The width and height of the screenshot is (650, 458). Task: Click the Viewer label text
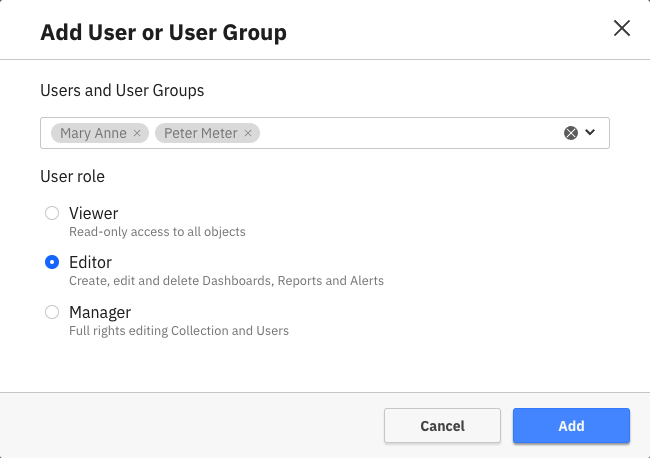(93, 213)
